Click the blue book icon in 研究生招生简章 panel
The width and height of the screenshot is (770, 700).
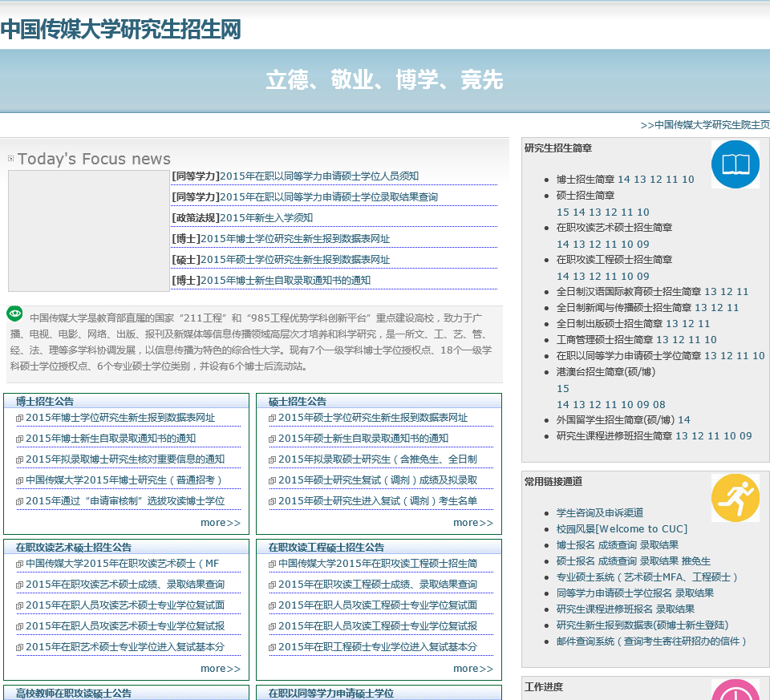[x=735, y=164]
